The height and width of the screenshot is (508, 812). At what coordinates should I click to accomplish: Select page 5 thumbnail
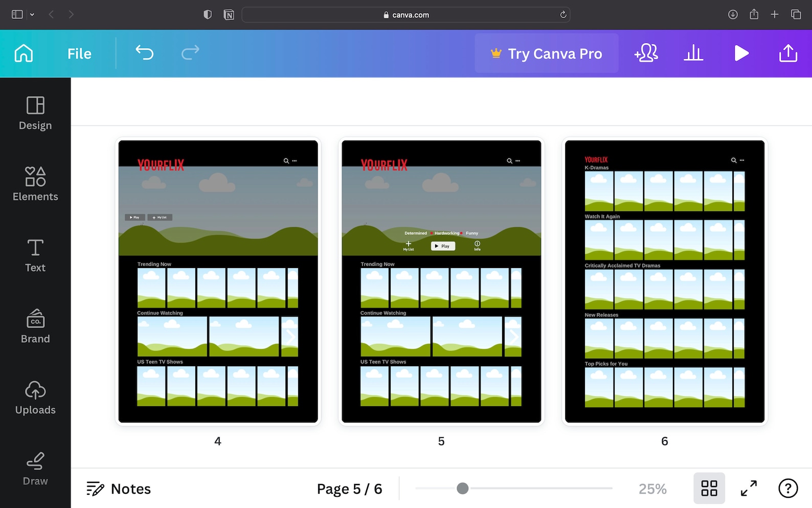(x=441, y=281)
